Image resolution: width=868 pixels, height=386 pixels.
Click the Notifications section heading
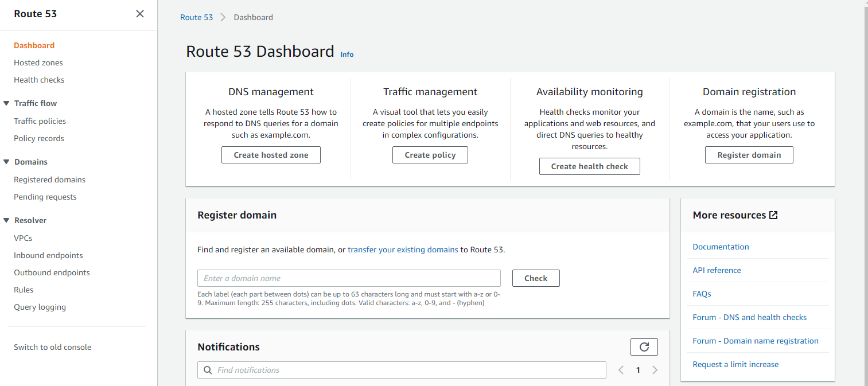coord(228,347)
